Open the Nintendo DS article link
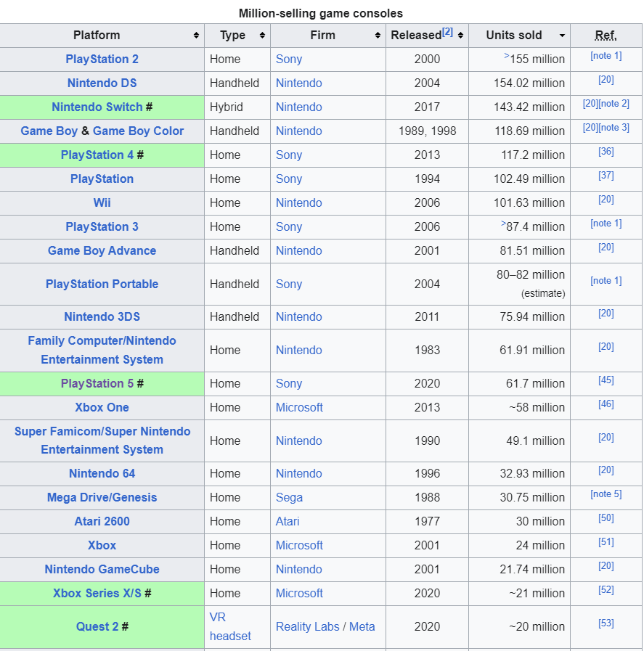 coord(102,83)
